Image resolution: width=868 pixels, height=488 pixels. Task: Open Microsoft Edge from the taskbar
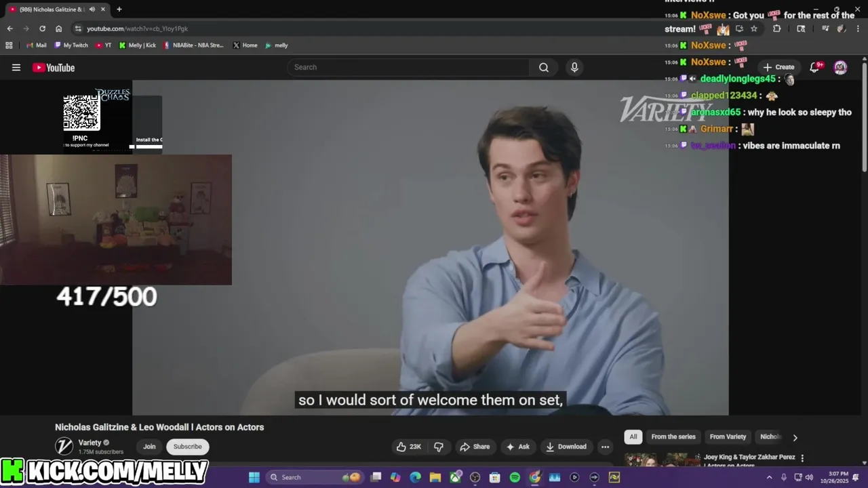415,477
